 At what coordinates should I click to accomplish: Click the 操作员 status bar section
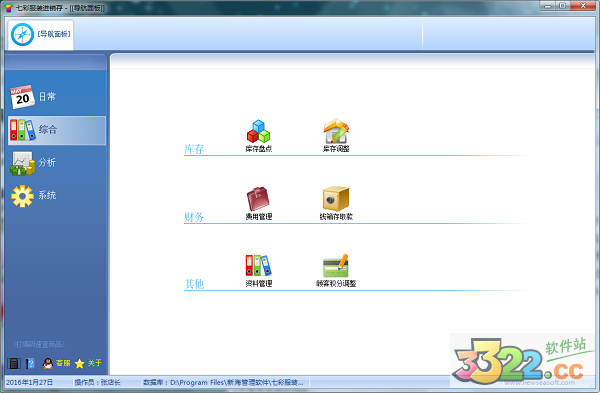(x=98, y=382)
